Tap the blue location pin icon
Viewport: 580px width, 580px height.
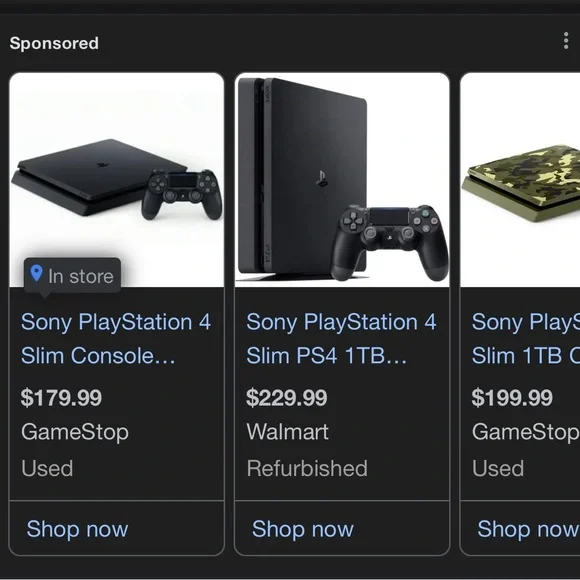point(37,273)
